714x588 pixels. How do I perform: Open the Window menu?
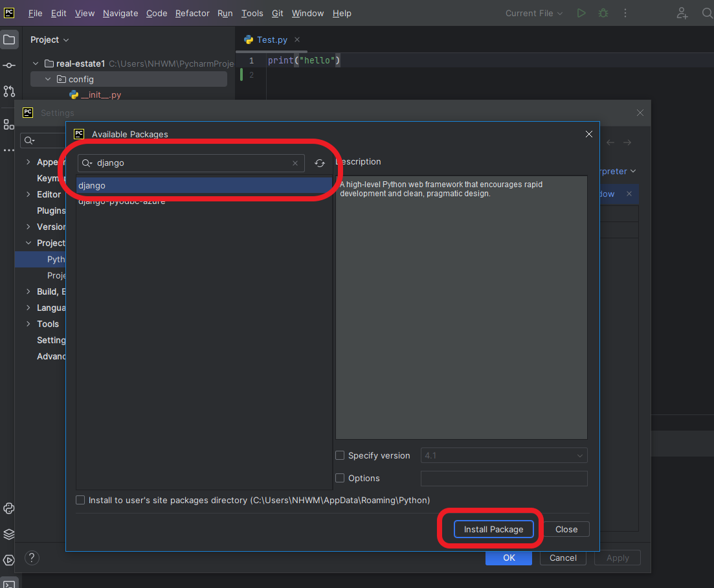[308, 13]
